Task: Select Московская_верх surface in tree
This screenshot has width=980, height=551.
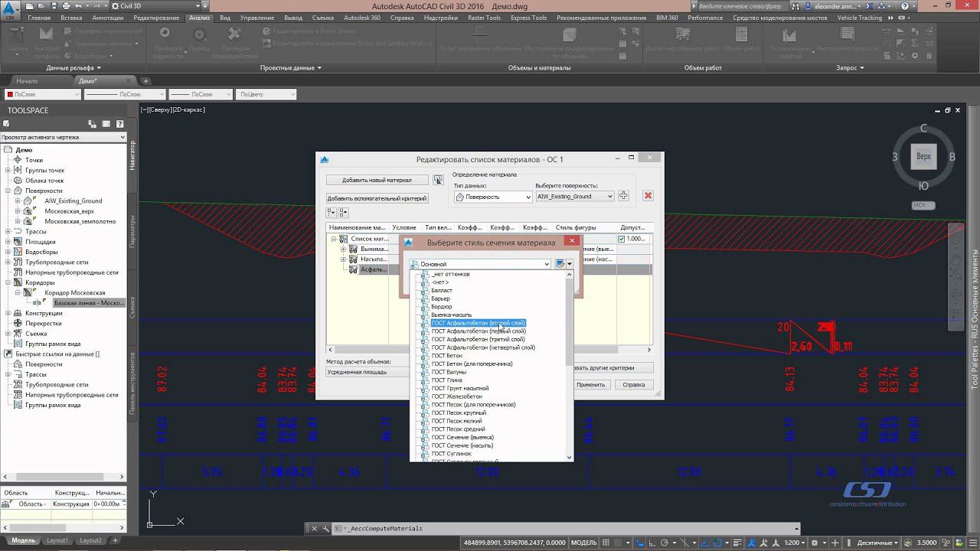Action: 70,211
